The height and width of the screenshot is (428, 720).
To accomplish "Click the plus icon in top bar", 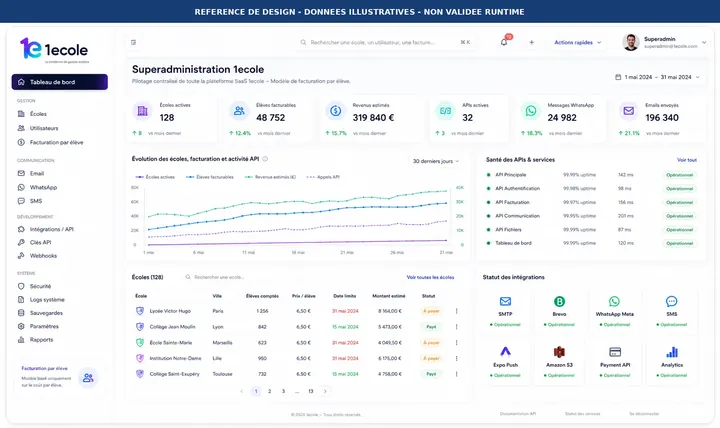I will tap(531, 42).
